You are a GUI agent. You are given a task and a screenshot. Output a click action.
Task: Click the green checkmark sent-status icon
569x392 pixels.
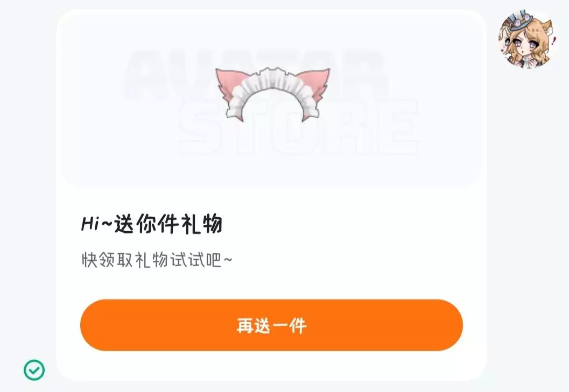(34, 370)
